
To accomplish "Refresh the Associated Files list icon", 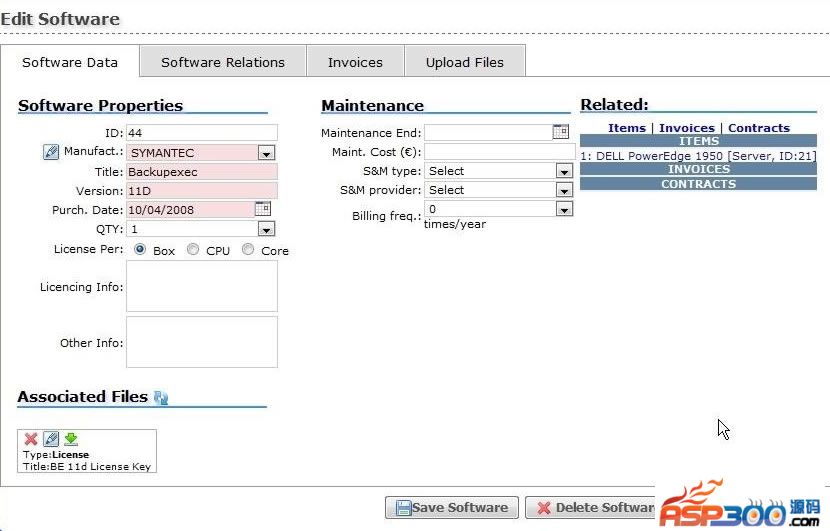I will pyautogui.click(x=161, y=398).
